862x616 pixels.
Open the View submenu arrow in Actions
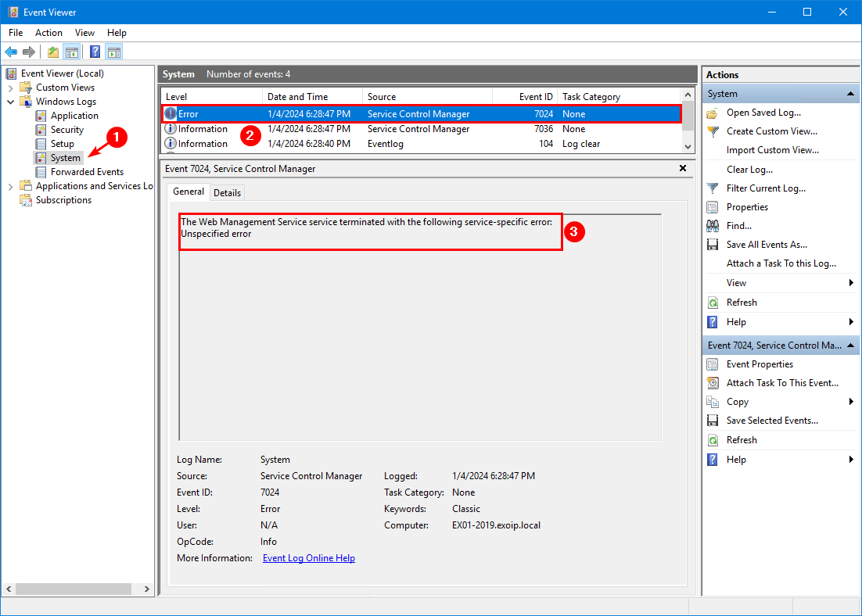click(x=850, y=283)
